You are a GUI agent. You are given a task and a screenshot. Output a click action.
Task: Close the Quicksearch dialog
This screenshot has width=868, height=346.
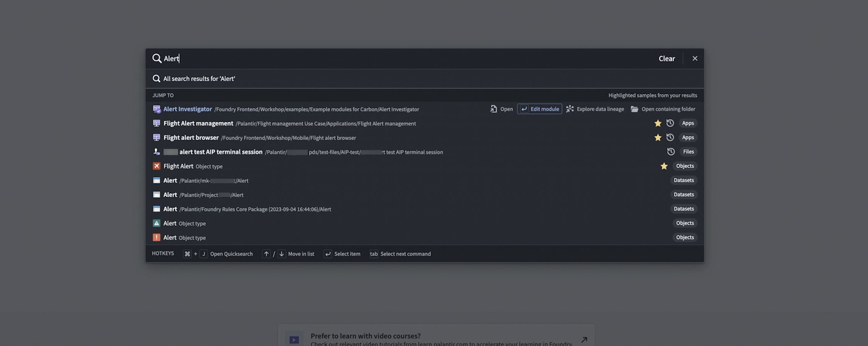[695, 58]
